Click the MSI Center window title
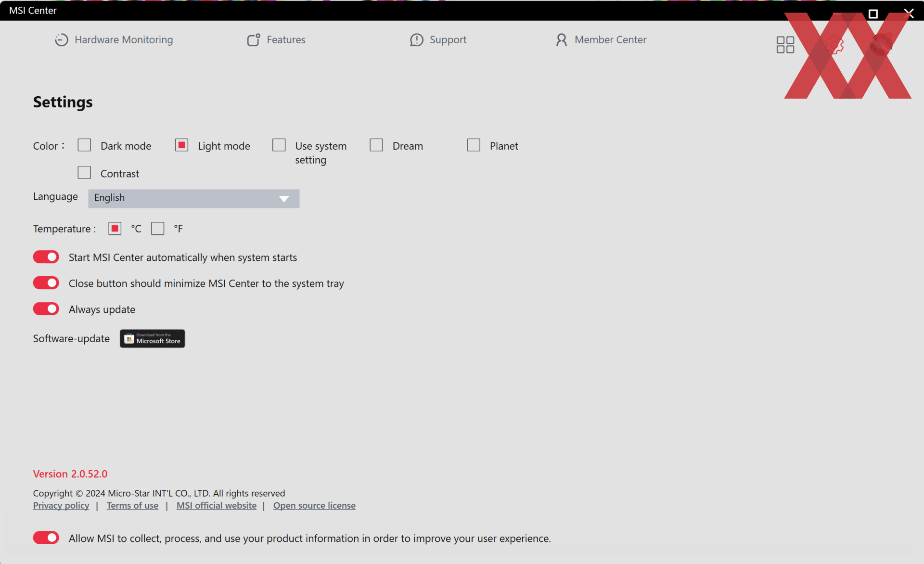Viewport: 924px width, 564px height. coord(33,10)
